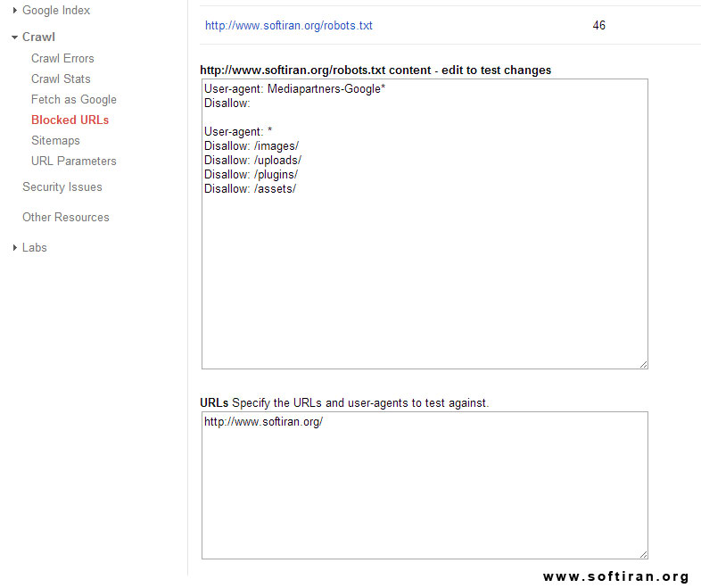Select Blocked URLs in sidebar
Image resolution: width=701 pixels, height=588 pixels.
click(70, 120)
